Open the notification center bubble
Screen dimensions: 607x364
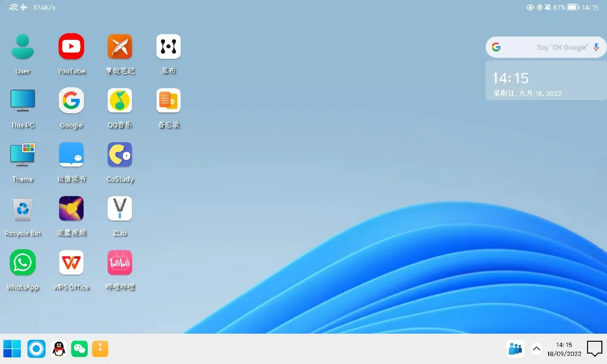point(595,349)
